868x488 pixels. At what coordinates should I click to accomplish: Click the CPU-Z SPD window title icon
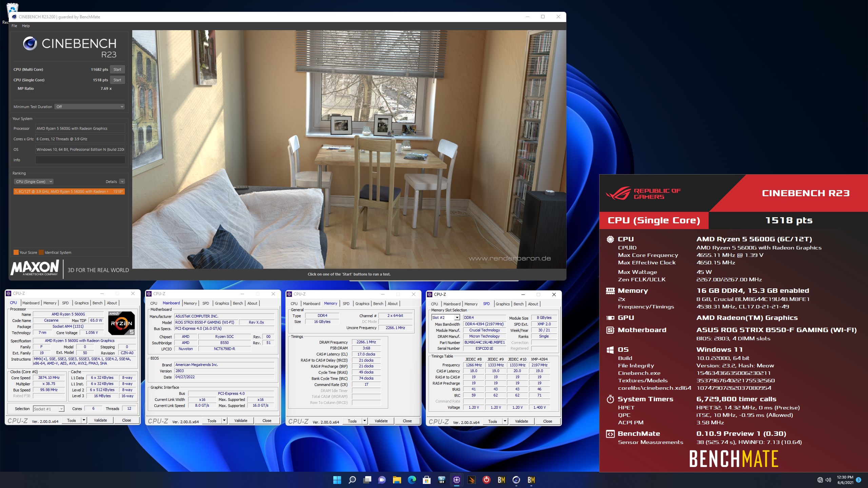tap(430, 294)
